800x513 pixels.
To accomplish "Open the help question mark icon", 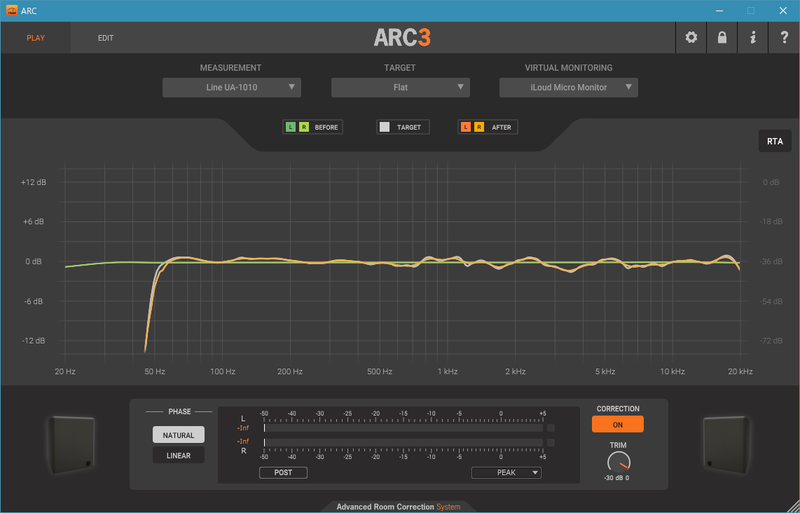I will pyautogui.click(x=784, y=37).
